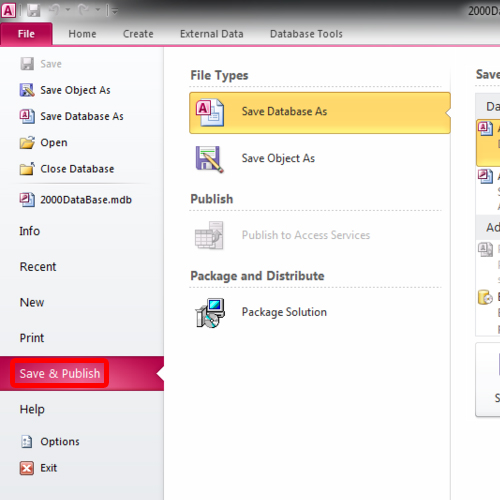Open Access Options from sidebar text
The image size is (500, 500).
click(x=60, y=442)
